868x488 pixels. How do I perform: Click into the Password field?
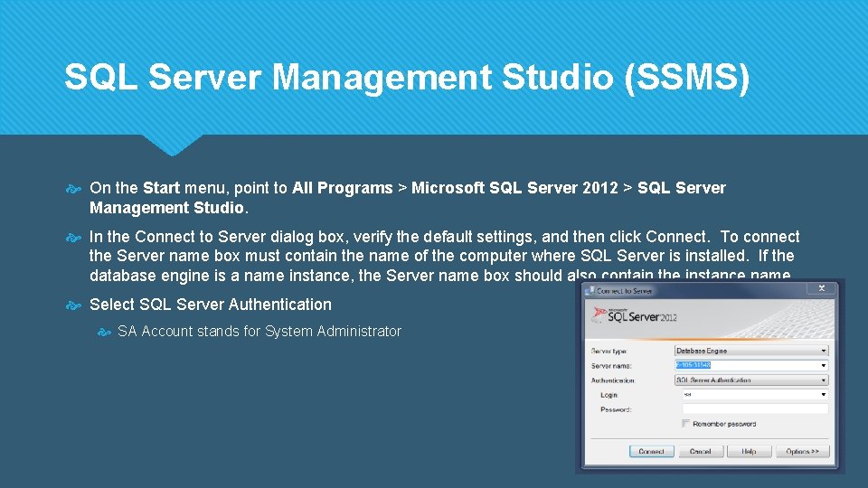click(755, 408)
